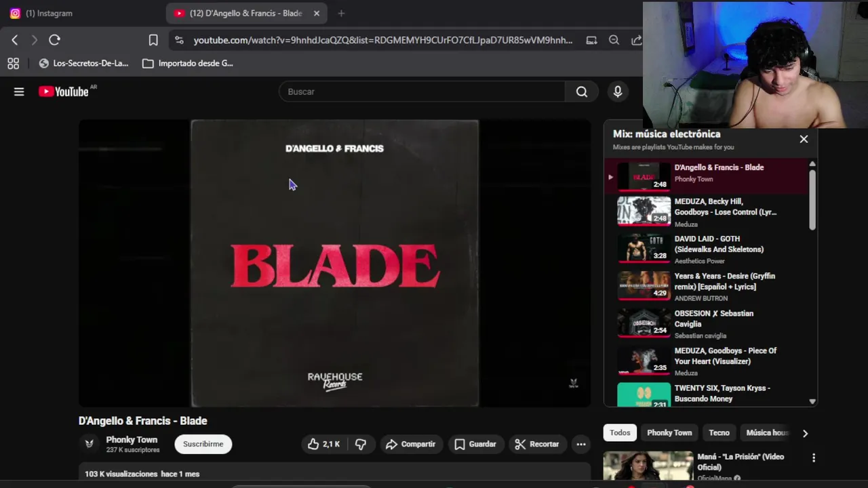Open a new browser tab
This screenshot has width=868, height=488.
coord(341,13)
